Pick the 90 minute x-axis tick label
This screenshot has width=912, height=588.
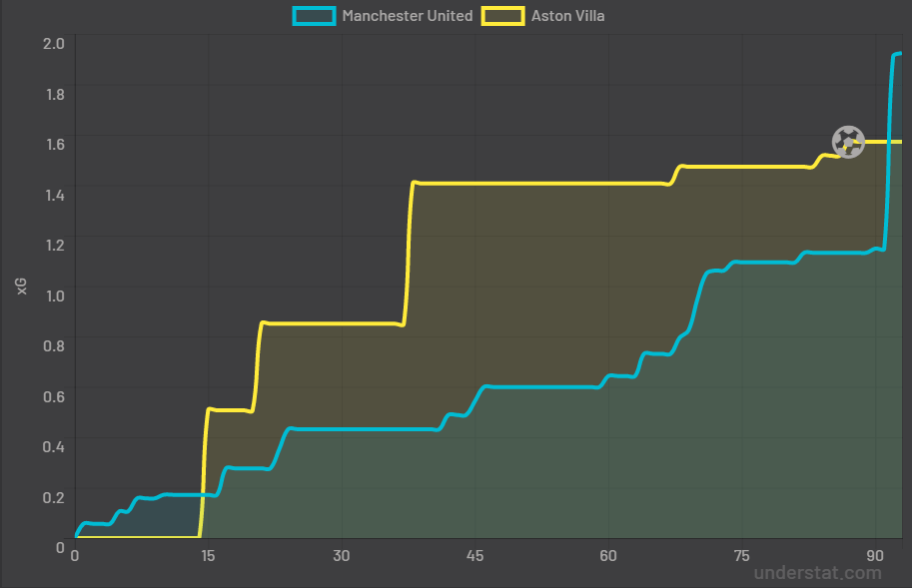click(x=875, y=555)
